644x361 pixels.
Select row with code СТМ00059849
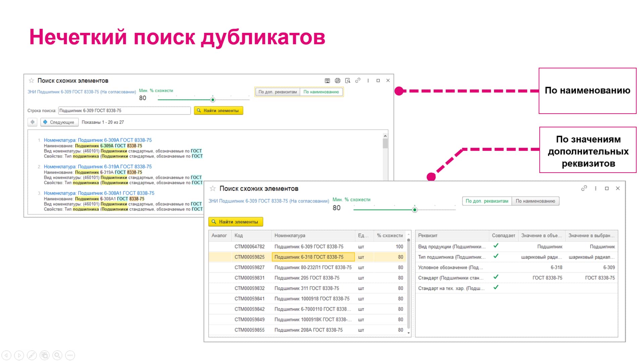[x=307, y=319]
